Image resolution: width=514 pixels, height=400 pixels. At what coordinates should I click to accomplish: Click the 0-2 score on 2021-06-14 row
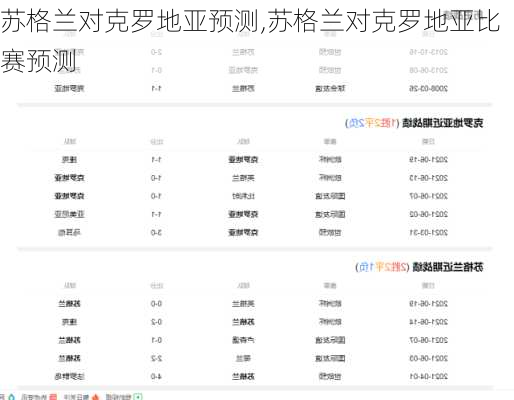[156, 322]
